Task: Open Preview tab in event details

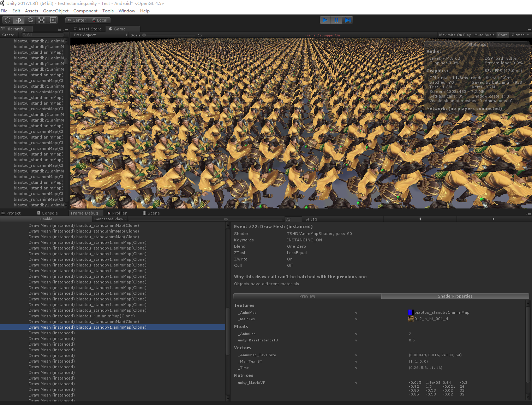Action: click(x=307, y=296)
